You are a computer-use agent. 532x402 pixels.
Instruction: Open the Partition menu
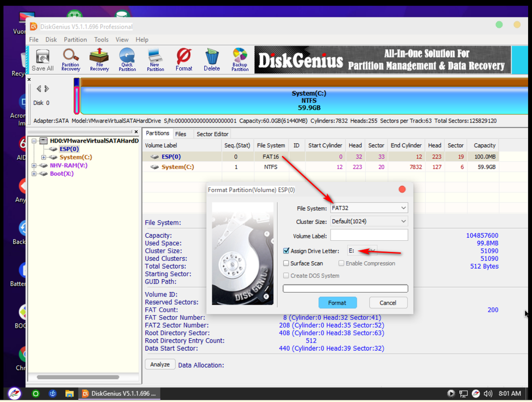pos(75,39)
